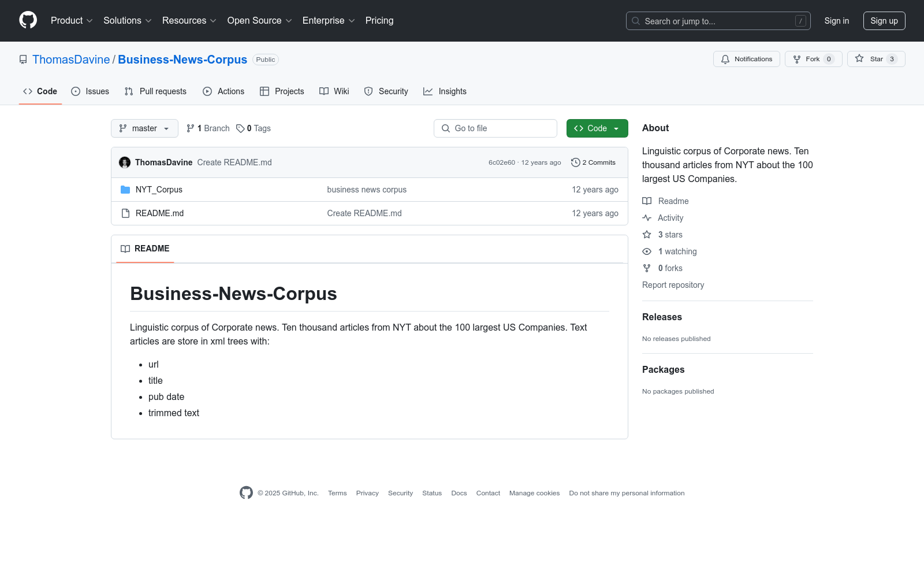The height and width of the screenshot is (578, 924).
Task: Open commit hash 6c02e60
Action: coord(502,162)
